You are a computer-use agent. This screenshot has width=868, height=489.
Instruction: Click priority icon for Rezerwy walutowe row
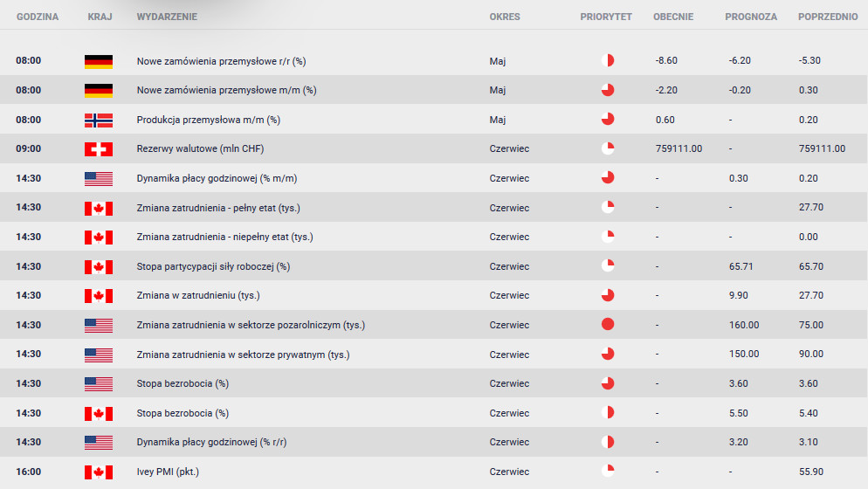click(608, 148)
